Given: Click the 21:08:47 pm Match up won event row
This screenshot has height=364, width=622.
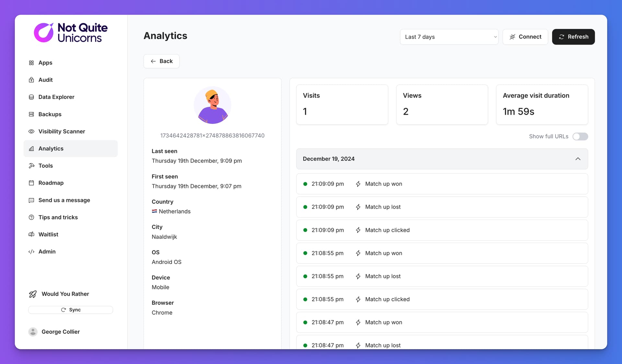Looking at the screenshot, I should pos(442,323).
